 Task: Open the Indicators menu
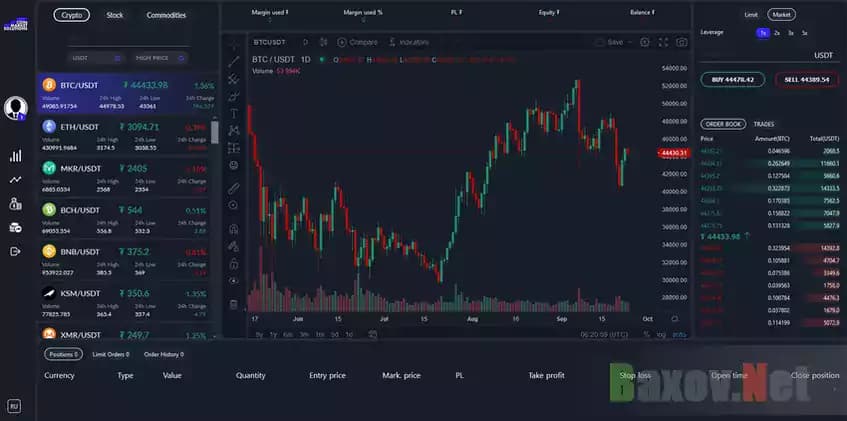pyautogui.click(x=408, y=42)
